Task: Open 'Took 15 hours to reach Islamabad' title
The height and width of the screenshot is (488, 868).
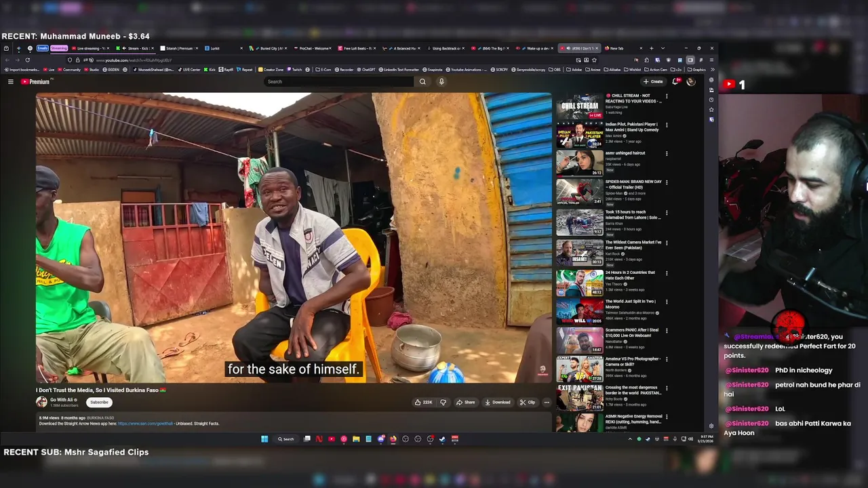Action: pos(633,215)
